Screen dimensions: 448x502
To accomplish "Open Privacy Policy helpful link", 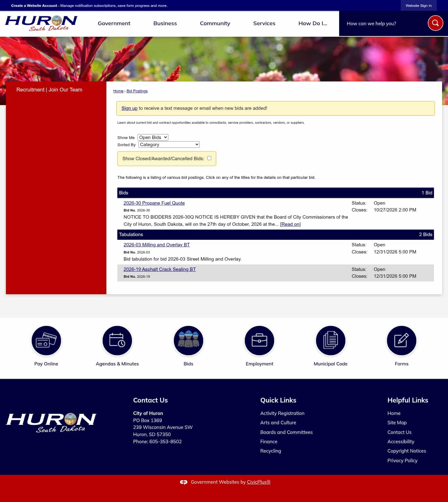I will (x=402, y=460).
